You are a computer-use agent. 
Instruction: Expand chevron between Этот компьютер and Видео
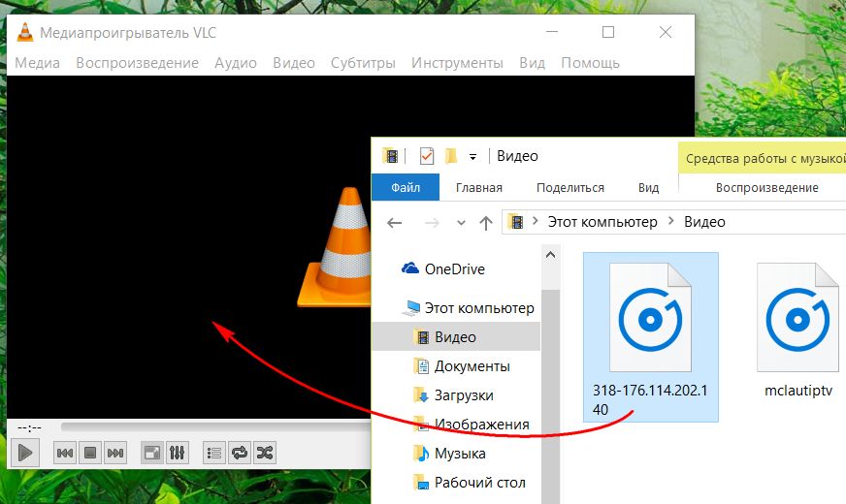click(x=671, y=221)
